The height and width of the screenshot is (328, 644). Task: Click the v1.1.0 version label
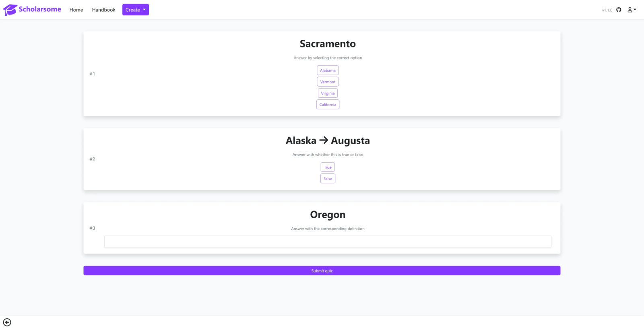point(607,10)
